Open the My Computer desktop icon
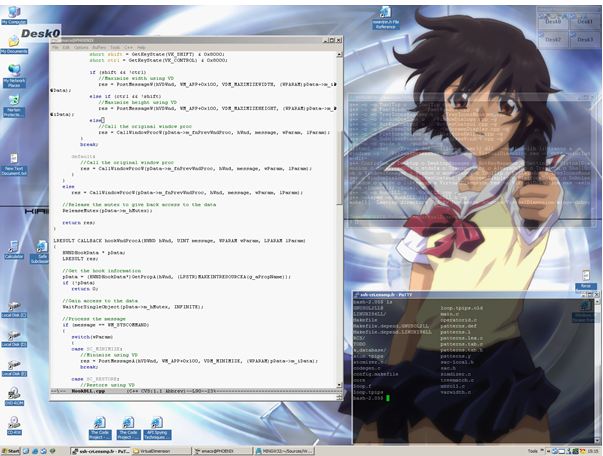This screenshot has height=456, width=603. coord(14,15)
